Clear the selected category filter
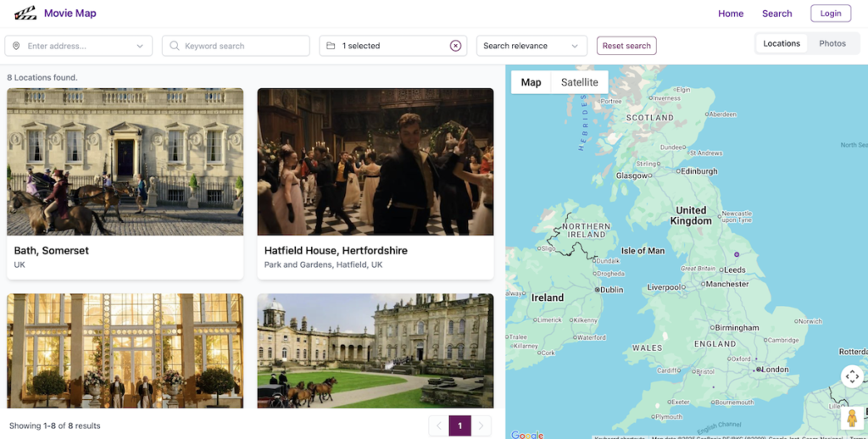 (x=455, y=46)
